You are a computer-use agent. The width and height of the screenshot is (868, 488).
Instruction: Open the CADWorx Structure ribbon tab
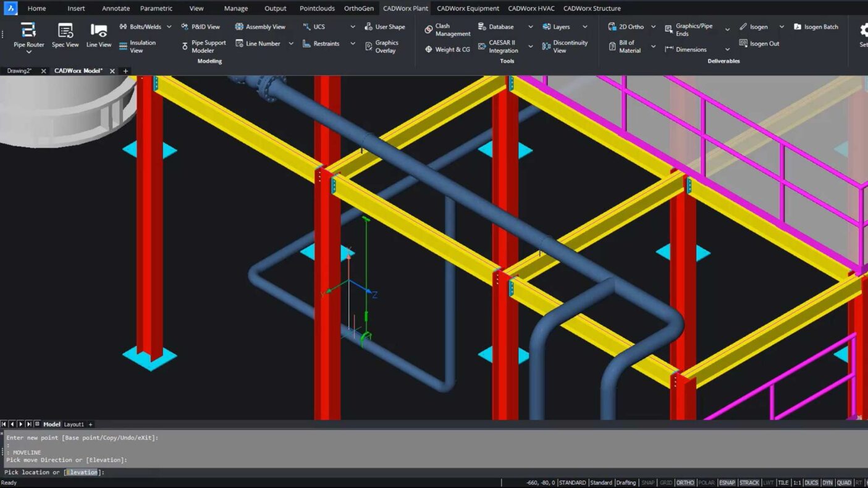[x=592, y=8]
